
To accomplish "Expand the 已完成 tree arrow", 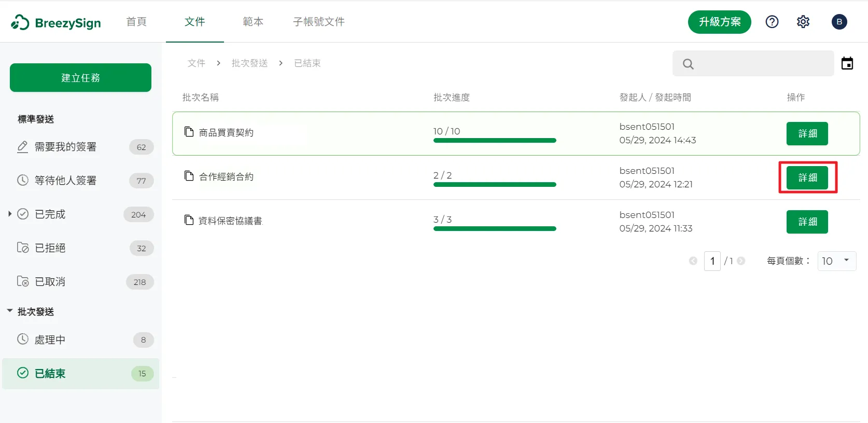I will 10,214.
